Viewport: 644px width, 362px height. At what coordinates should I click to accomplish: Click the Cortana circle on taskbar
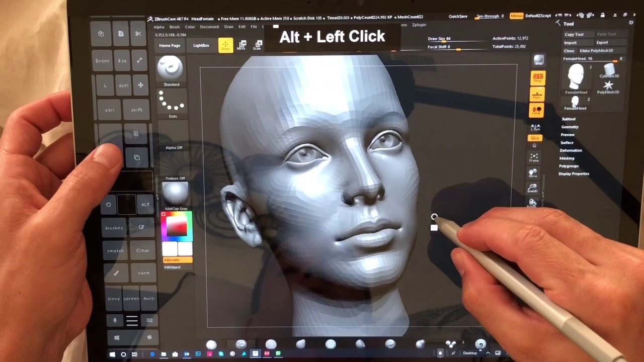click(123, 354)
